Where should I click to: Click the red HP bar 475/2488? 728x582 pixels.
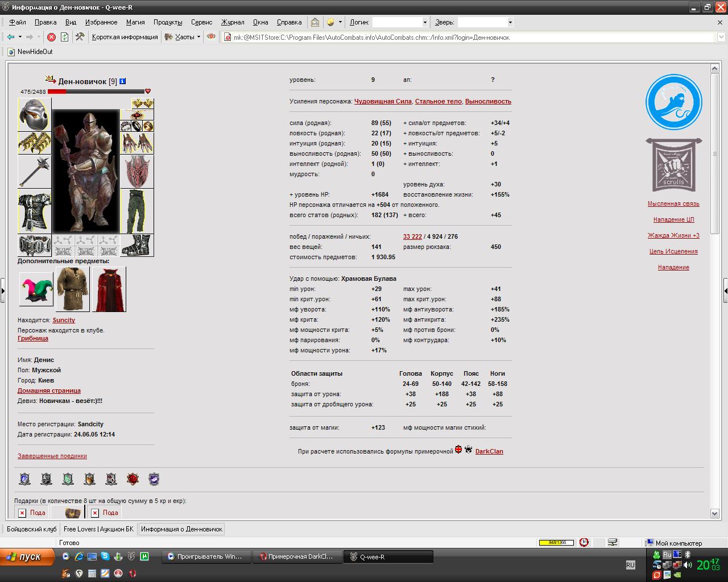point(96,91)
